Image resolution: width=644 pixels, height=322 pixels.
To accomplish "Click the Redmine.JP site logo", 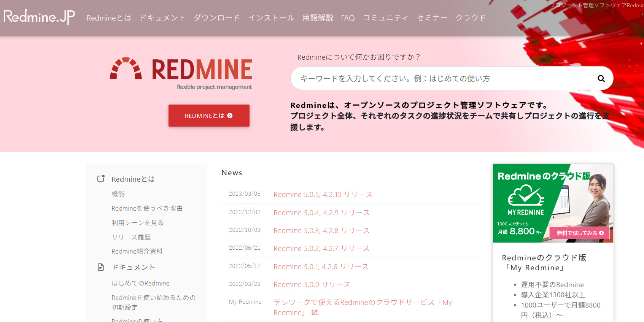I will pyautogui.click(x=39, y=17).
